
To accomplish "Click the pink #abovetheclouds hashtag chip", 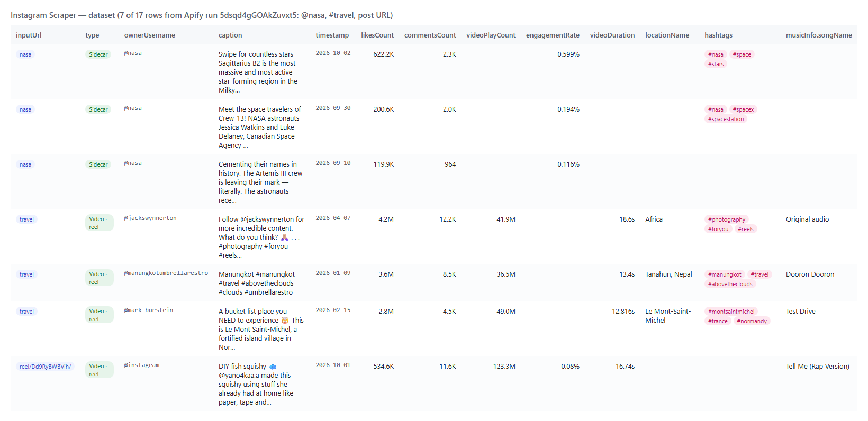I will click(730, 284).
